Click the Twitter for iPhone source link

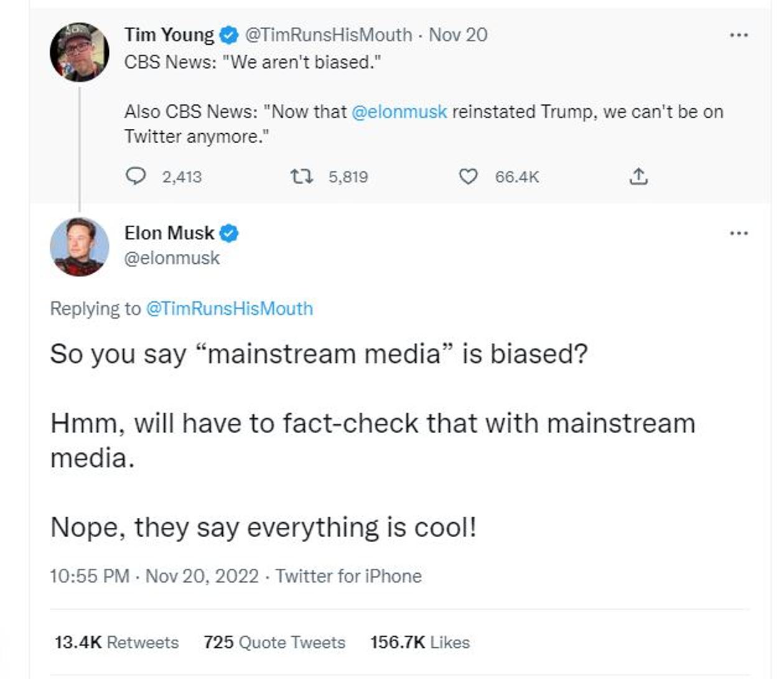(x=347, y=576)
